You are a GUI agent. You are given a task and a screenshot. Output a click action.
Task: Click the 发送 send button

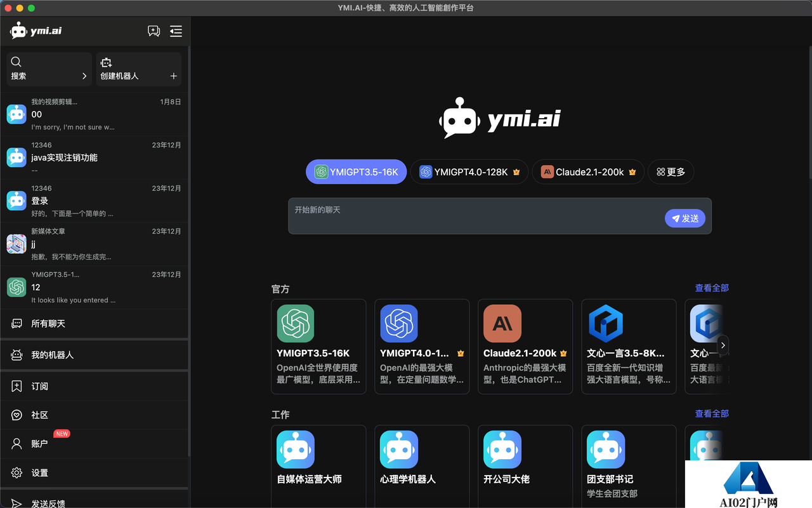point(685,218)
